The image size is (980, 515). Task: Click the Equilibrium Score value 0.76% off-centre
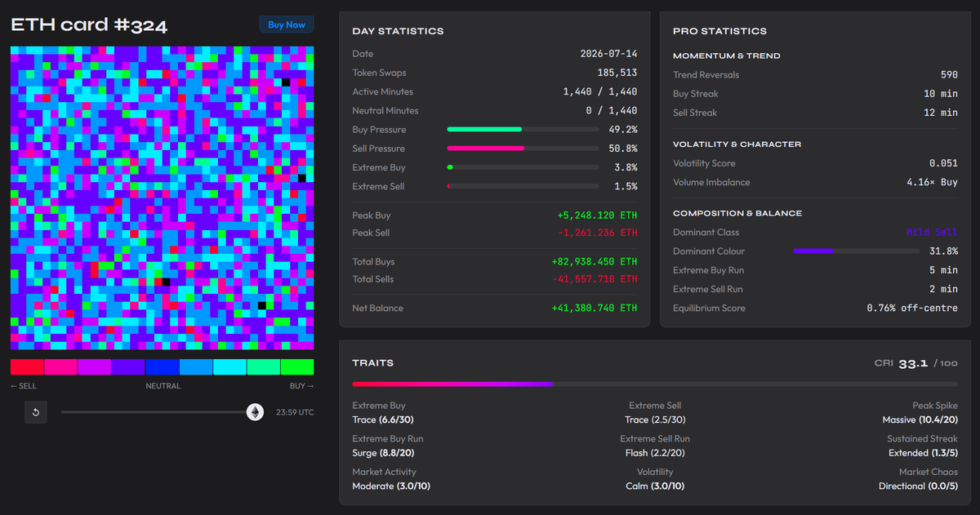(x=912, y=308)
